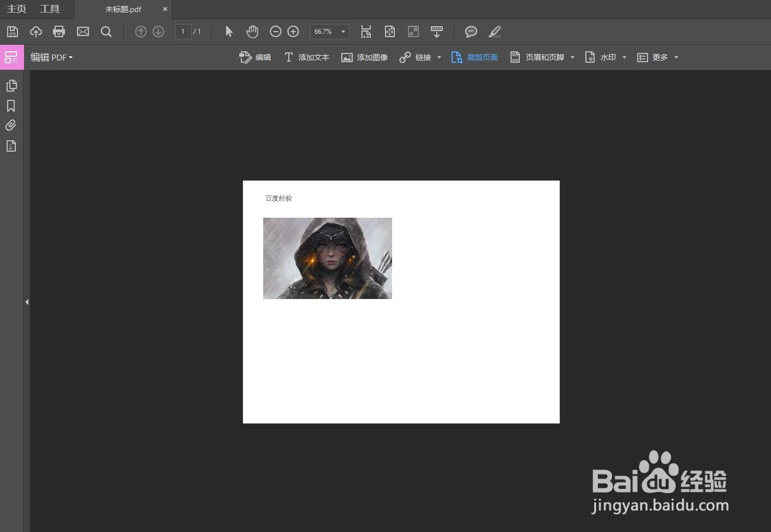This screenshot has height=532, width=771.
Task: Go to next page arrow
Action: 158,32
